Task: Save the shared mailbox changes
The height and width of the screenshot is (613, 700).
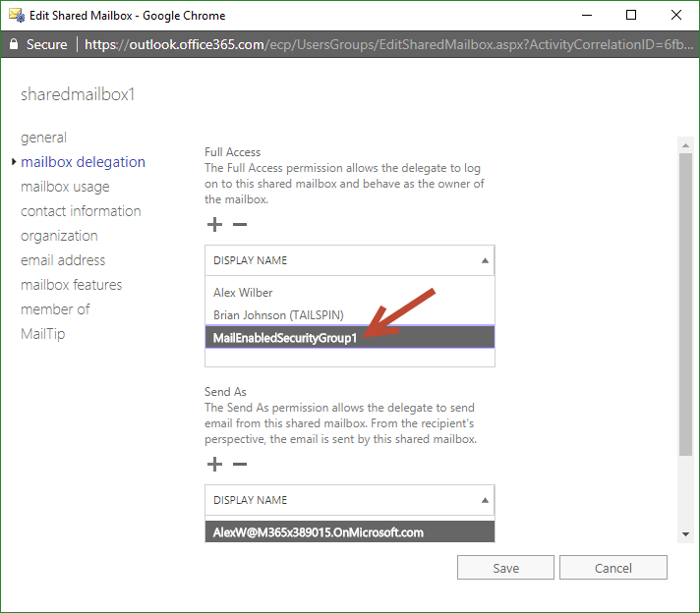Action: (x=506, y=568)
